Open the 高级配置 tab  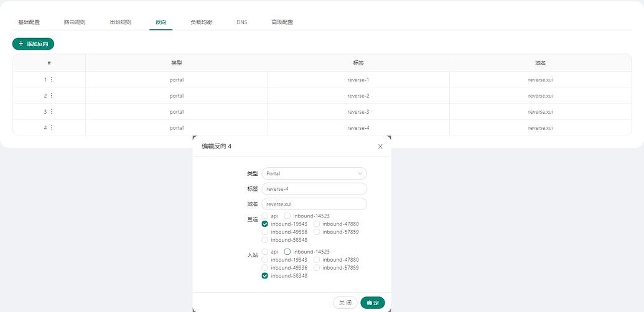(x=282, y=22)
